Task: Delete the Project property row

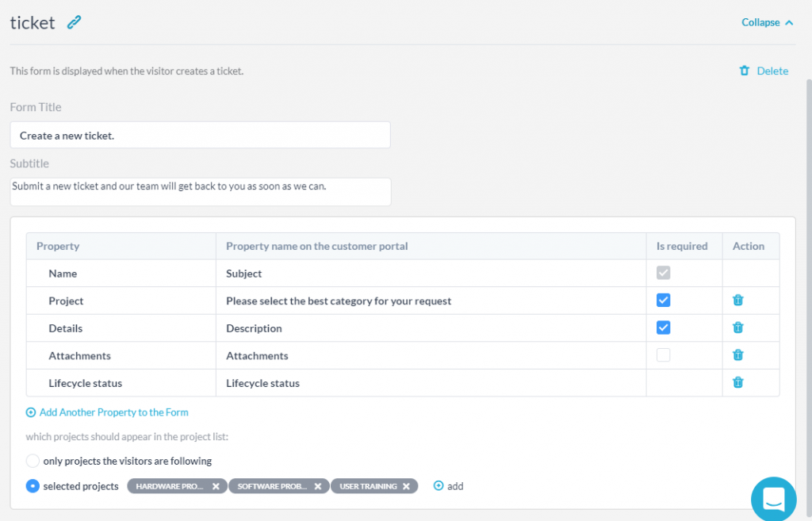Action: pos(737,300)
